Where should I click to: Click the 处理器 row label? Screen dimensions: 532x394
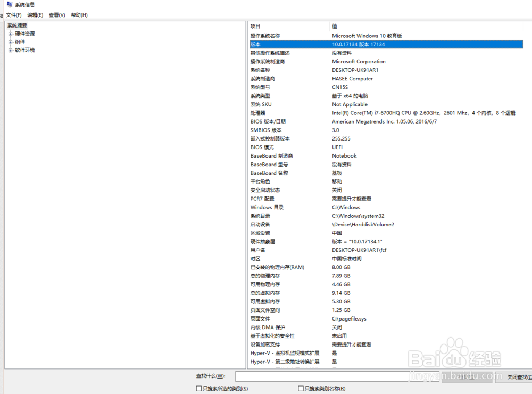[258, 113]
